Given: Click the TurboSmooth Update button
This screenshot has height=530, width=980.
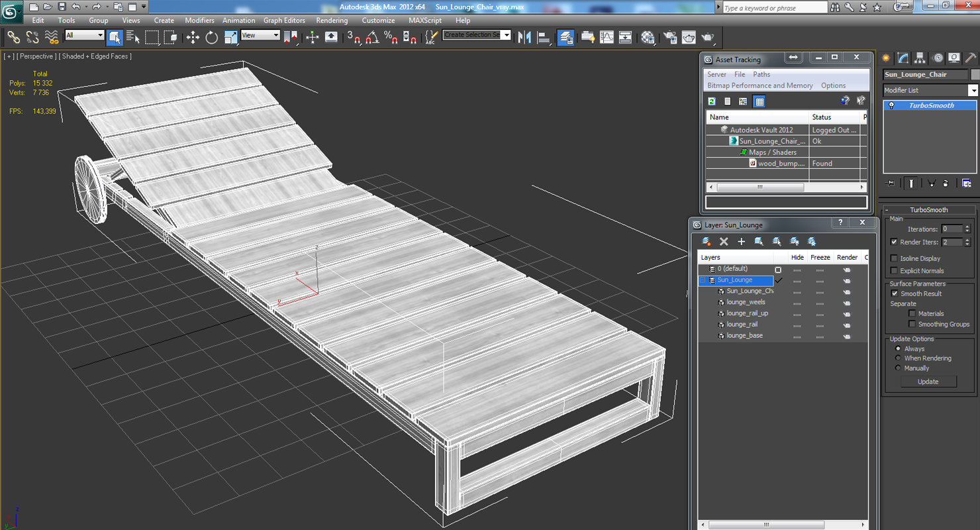Looking at the screenshot, I should pos(928,382).
